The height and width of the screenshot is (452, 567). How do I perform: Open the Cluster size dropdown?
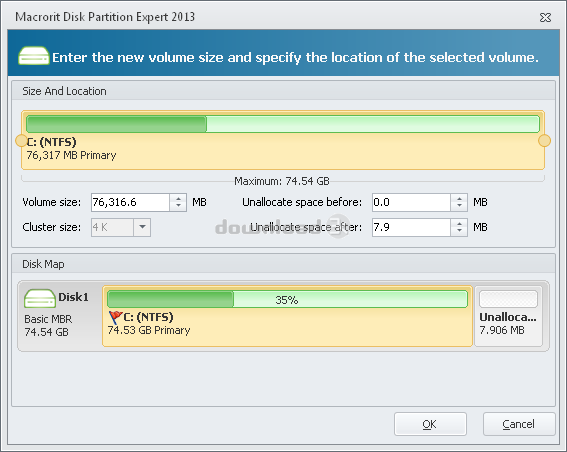click(x=142, y=227)
